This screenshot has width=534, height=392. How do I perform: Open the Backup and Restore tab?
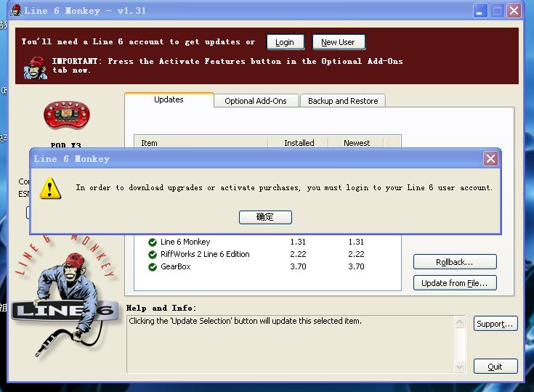click(343, 101)
